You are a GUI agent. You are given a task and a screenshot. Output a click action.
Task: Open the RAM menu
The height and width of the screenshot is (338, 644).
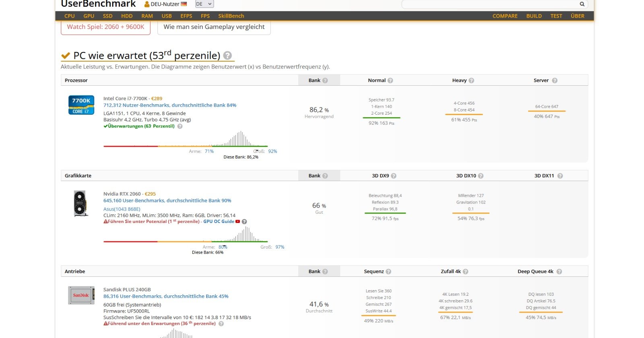[147, 16]
